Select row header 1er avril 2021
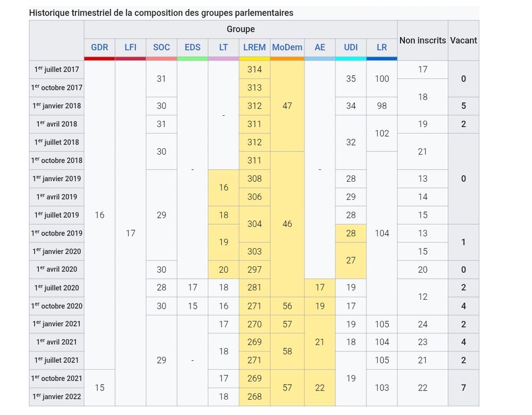Image resolution: width=532 pixels, height=415 pixels. point(57,342)
